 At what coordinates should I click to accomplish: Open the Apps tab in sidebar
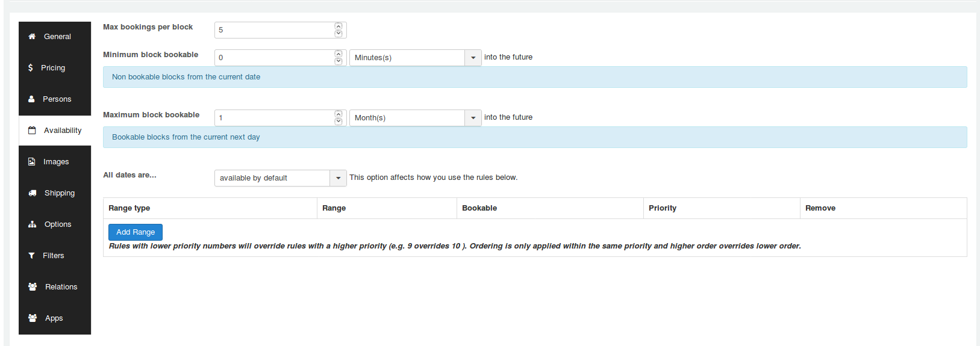54,318
